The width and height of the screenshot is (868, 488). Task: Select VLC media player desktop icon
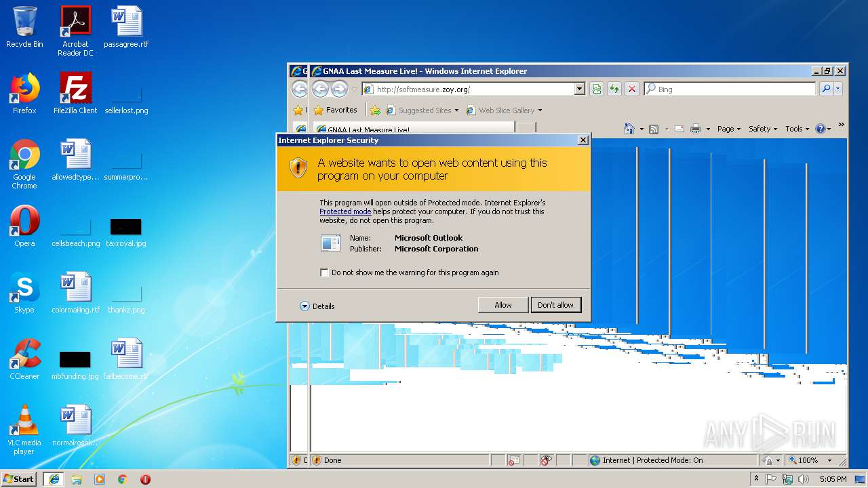tap(24, 430)
